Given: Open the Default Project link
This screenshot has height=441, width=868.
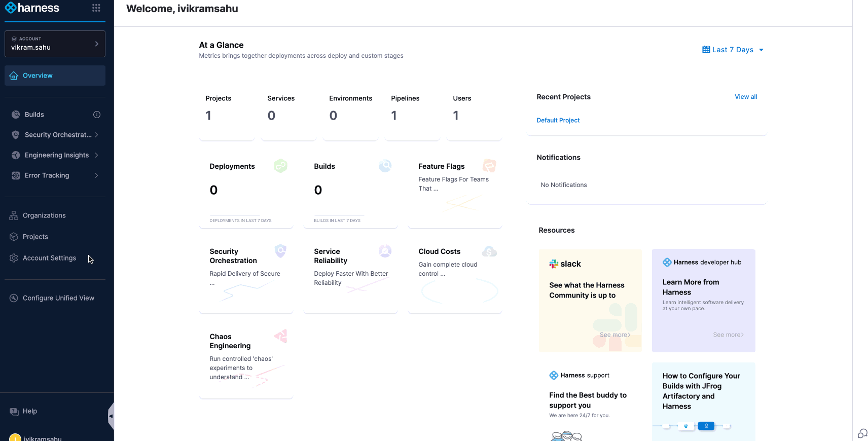Looking at the screenshot, I should [x=558, y=120].
